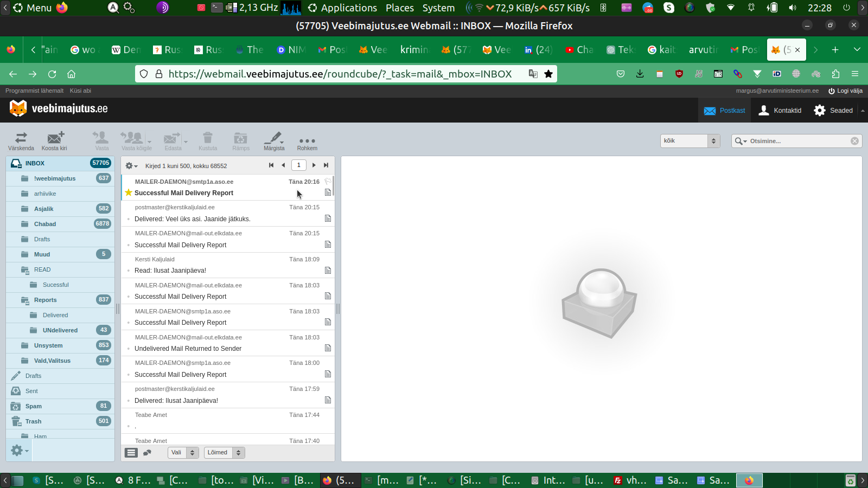Open the Chabad folder
868x488 pixels.
pyautogui.click(x=60, y=224)
